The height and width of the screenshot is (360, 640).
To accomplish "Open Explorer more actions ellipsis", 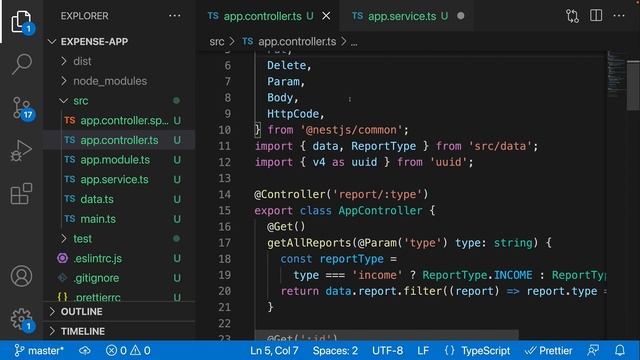I will tap(175, 16).
